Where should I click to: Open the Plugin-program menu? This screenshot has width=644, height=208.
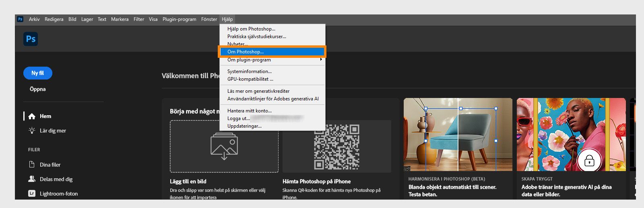[x=180, y=19]
